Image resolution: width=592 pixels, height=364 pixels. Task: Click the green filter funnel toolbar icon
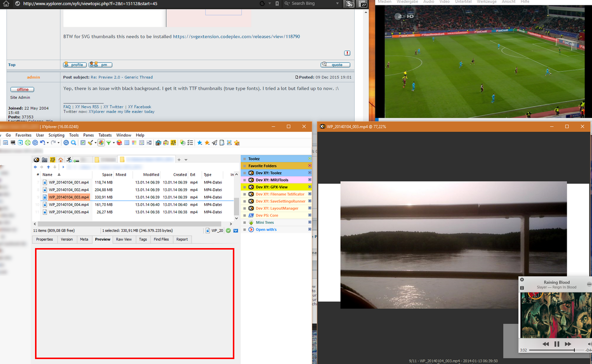click(108, 143)
